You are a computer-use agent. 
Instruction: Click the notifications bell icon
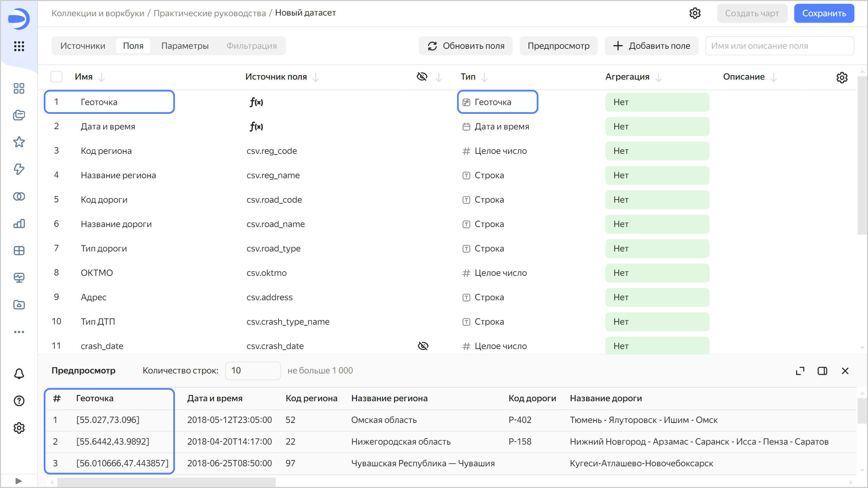coord(19,374)
